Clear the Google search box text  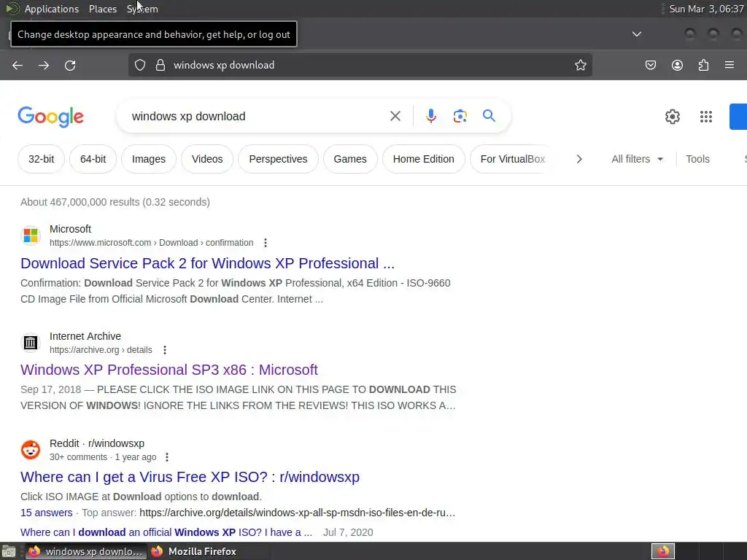click(395, 116)
